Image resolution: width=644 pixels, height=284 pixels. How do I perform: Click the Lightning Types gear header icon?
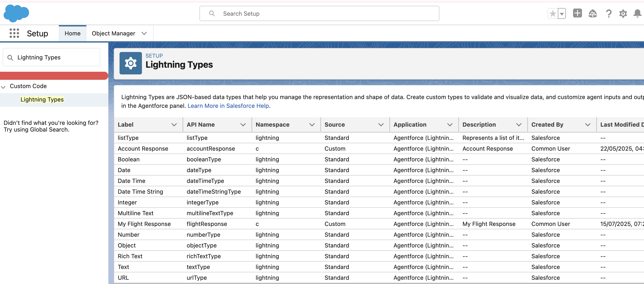[131, 63]
